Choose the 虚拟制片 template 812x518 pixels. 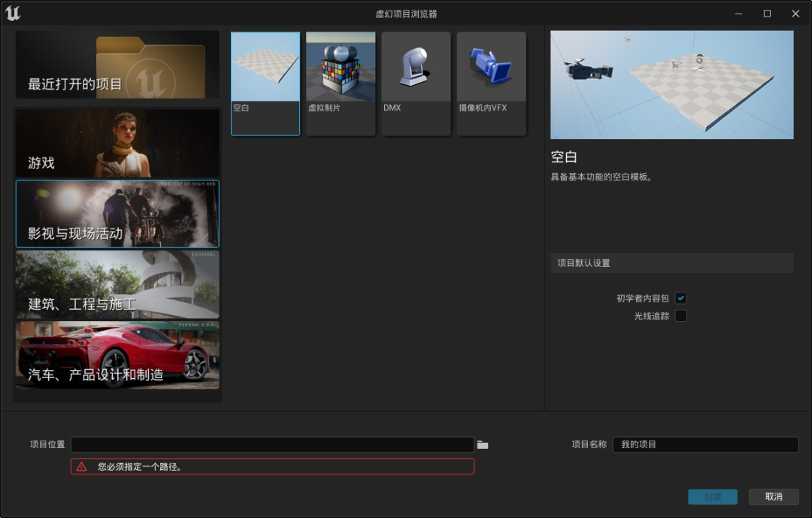pyautogui.click(x=341, y=83)
